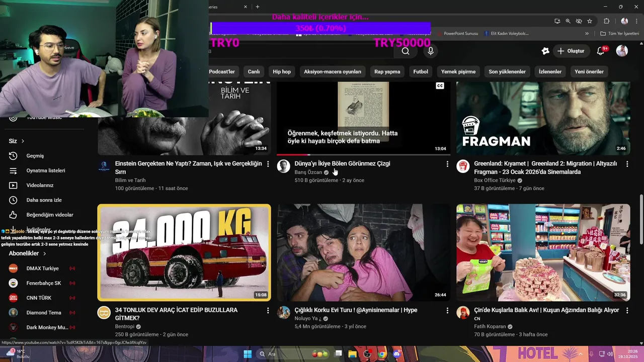Open Dark Monkey Mu... subscription channel

pyautogui.click(x=48, y=327)
